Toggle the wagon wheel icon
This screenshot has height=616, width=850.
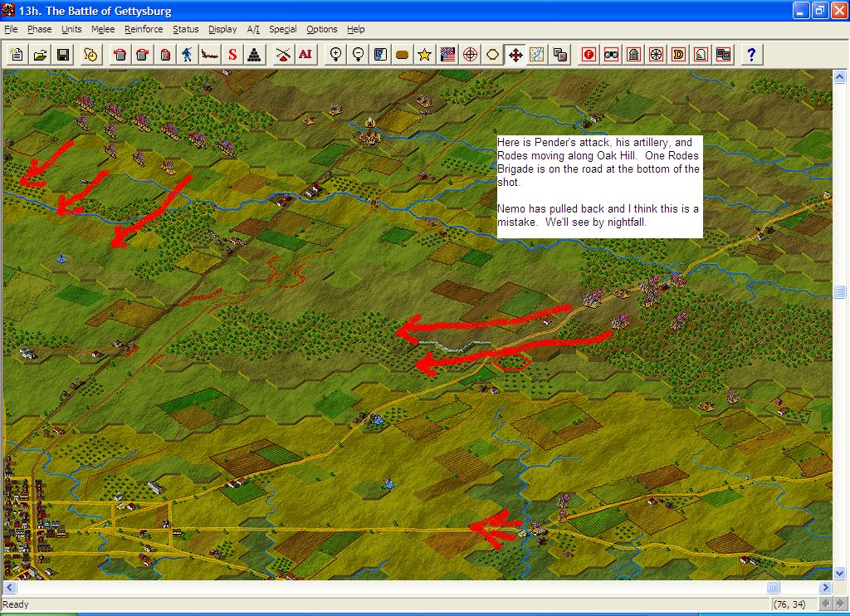(656, 54)
